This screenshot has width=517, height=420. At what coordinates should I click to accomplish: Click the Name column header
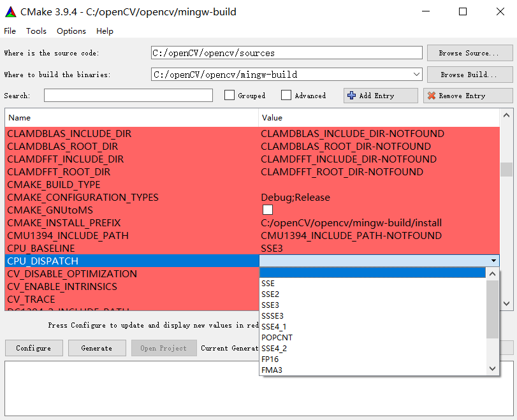(131, 118)
